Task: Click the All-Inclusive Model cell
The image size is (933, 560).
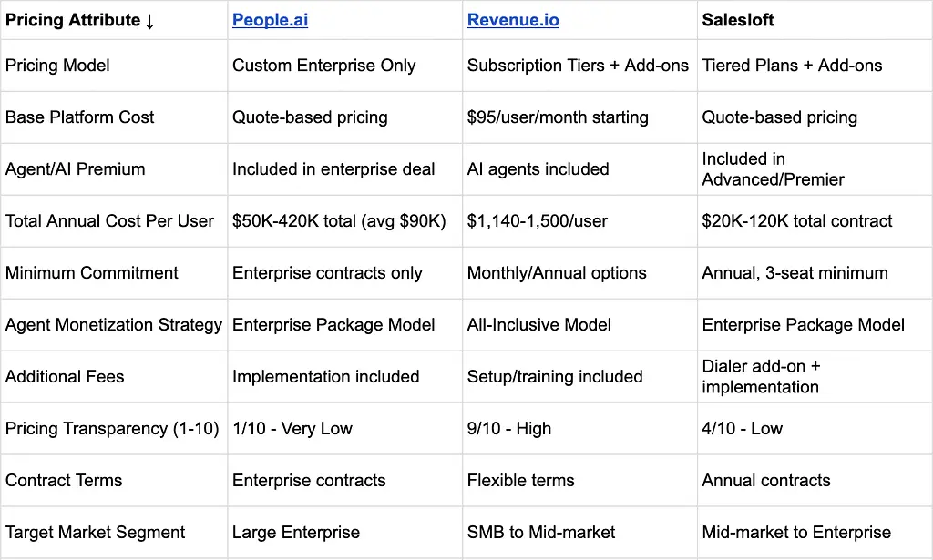Action: 538,325
